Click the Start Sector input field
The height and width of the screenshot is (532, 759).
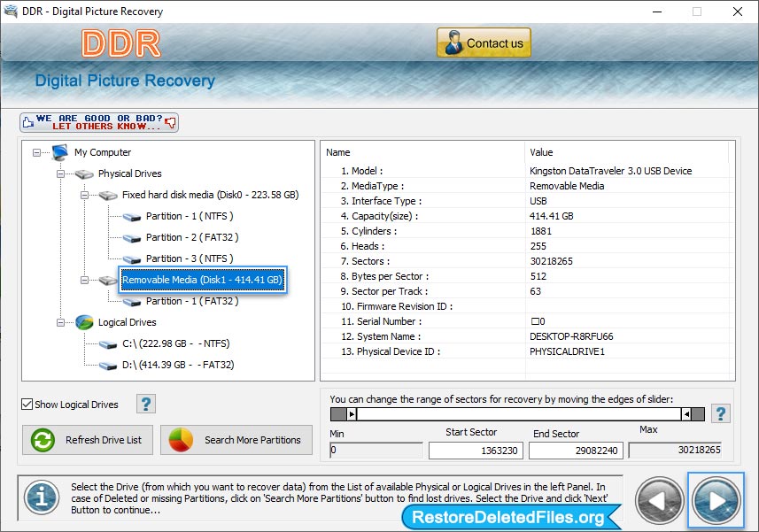point(476,451)
